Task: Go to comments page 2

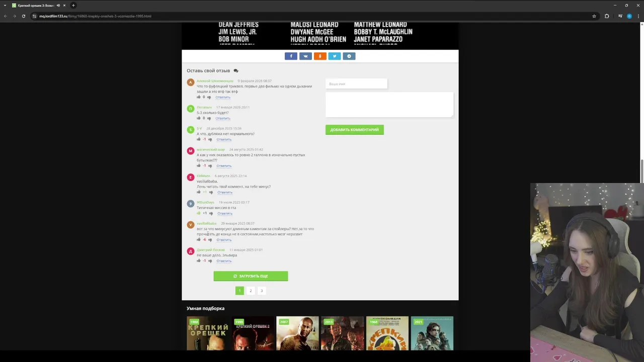Action: click(x=251, y=291)
